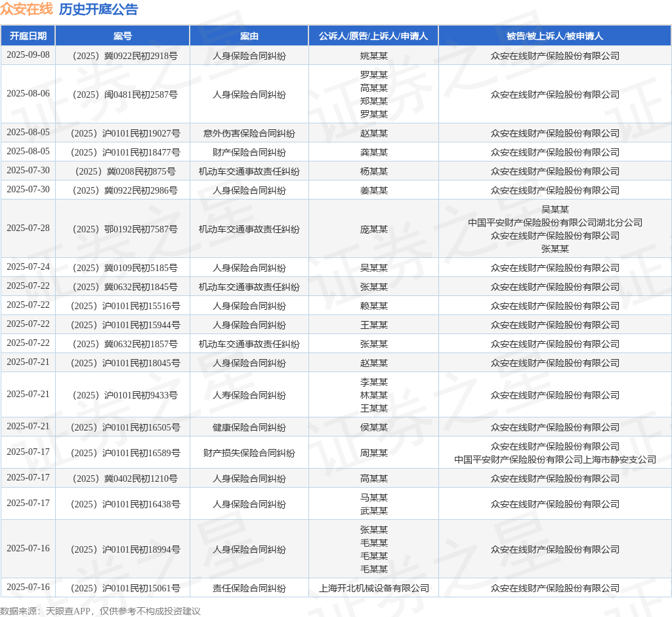The width and height of the screenshot is (672, 617).
Task: Select case number (2025)沪0101民初15061号
Action: (125, 588)
